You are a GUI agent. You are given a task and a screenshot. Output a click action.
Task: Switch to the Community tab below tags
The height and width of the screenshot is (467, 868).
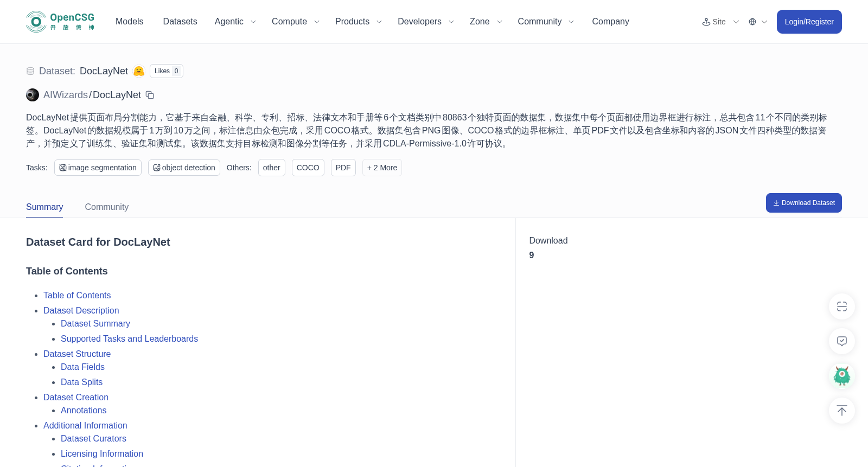point(107,207)
